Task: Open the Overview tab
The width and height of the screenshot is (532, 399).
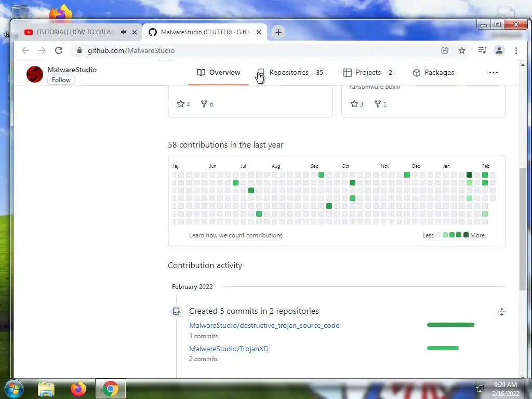Action: click(218, 73)
